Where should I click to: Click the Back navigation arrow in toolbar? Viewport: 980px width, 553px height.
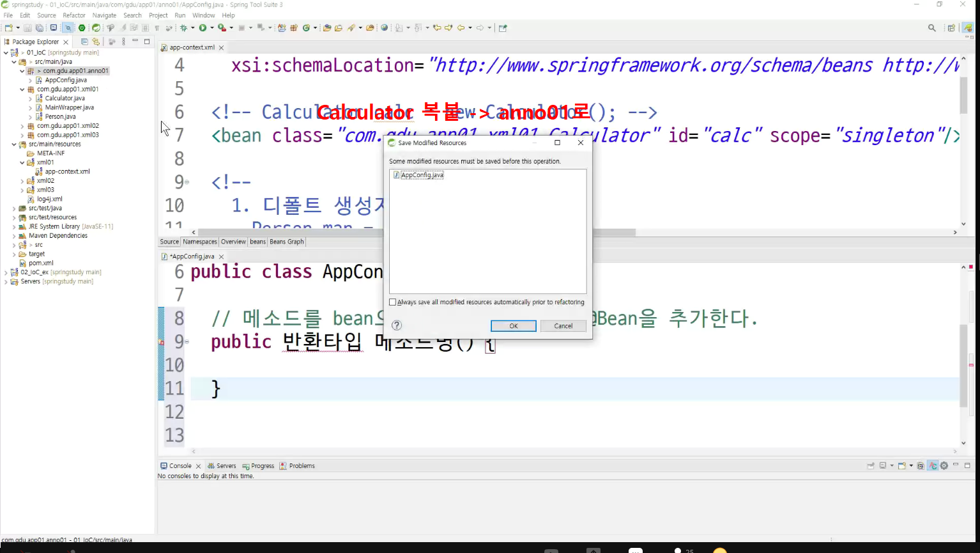(461, 28)
